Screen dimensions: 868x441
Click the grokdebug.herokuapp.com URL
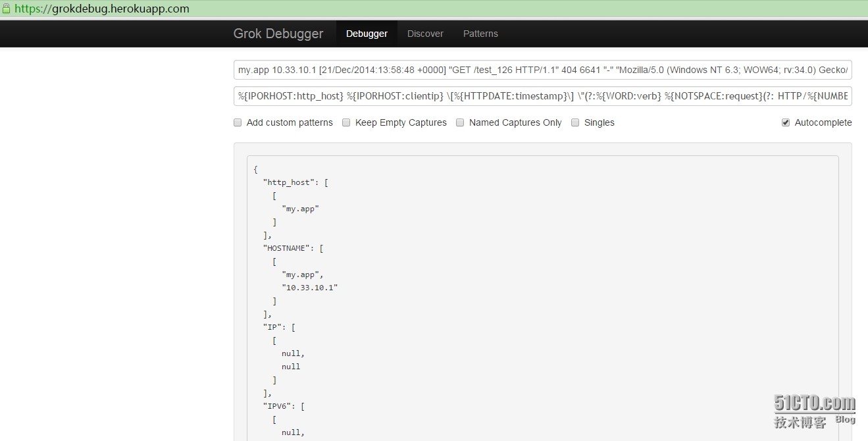pos(101,9)
